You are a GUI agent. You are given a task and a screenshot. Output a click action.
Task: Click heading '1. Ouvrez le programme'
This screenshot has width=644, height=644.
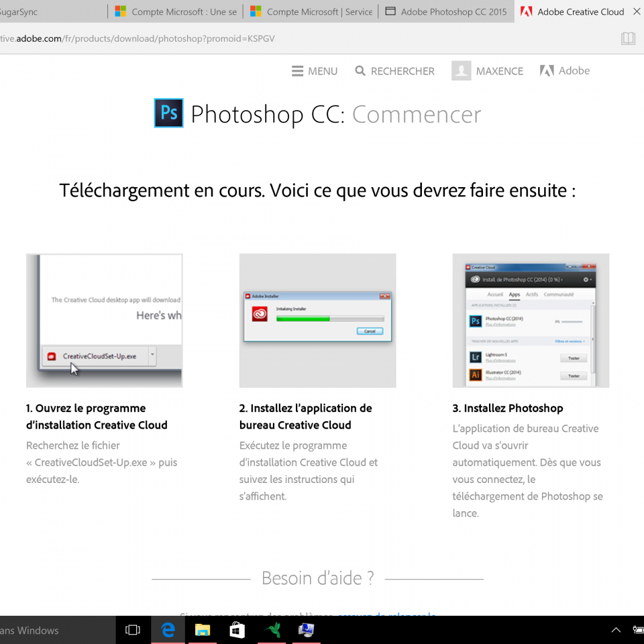point(86,409)
